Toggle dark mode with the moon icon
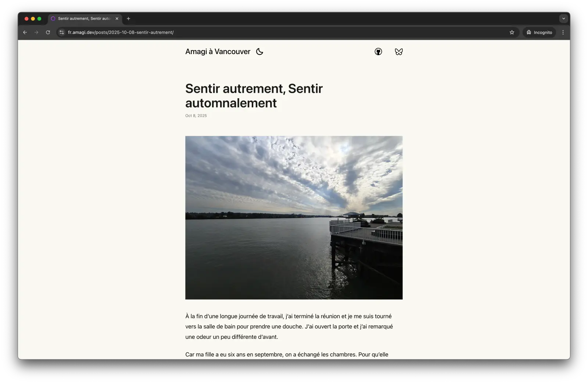This screenshot has height=383, width=588. pos(259,52)
